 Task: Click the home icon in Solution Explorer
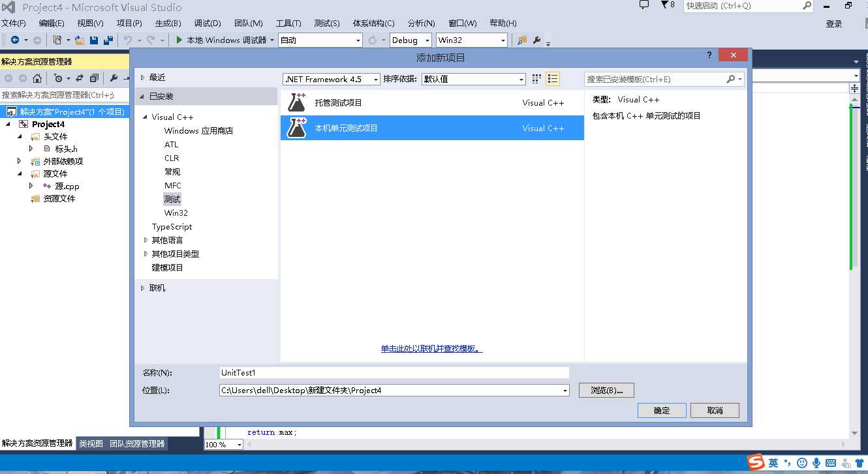37,78
